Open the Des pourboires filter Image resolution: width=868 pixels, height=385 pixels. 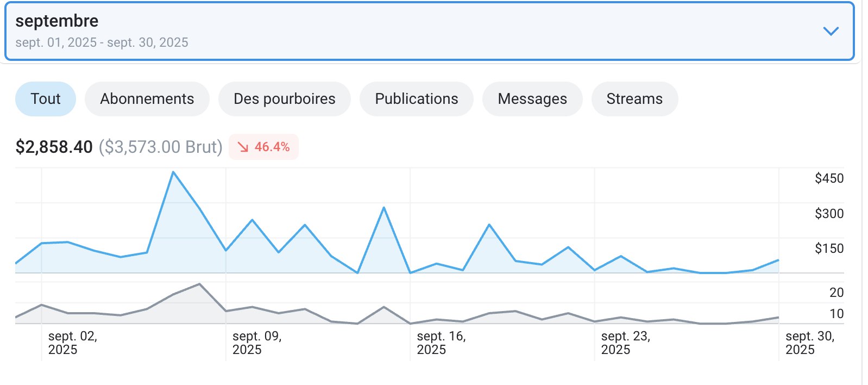point(284,99)
